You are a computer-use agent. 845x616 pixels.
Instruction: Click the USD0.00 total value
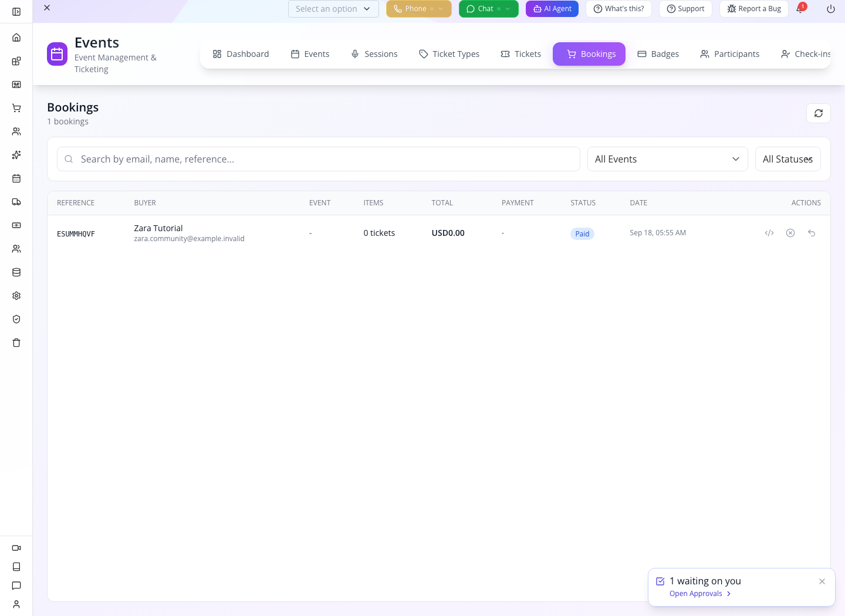point(448,233)
